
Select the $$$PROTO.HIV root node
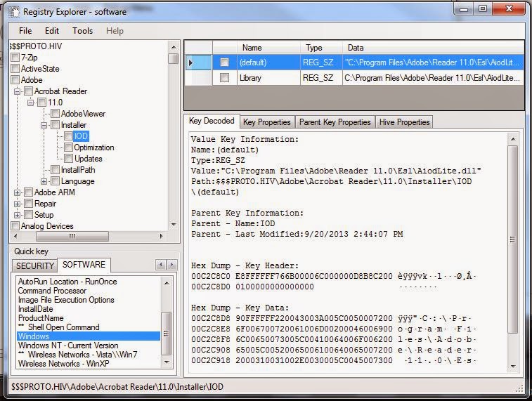pos(36,46)
